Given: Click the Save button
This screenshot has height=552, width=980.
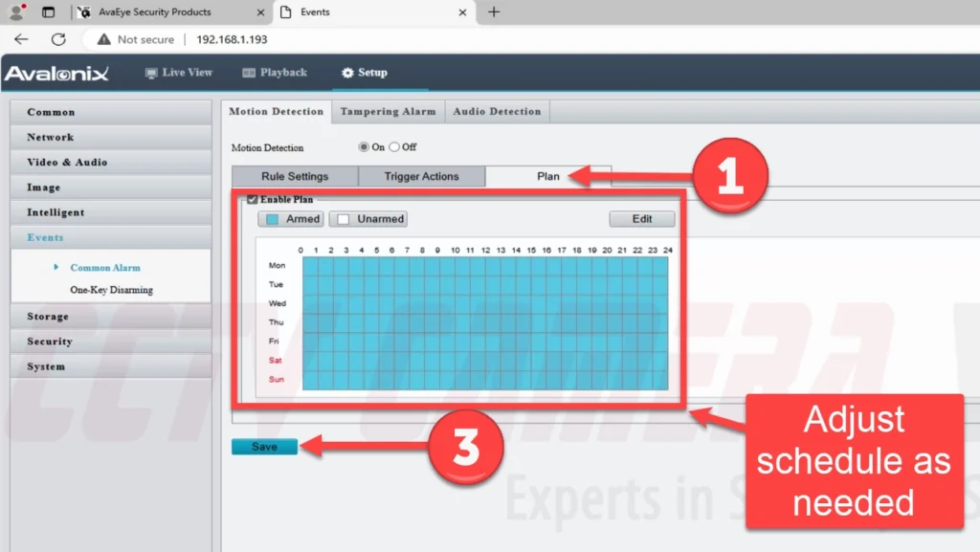Looking at the screenshot, I should click(264, 447).
